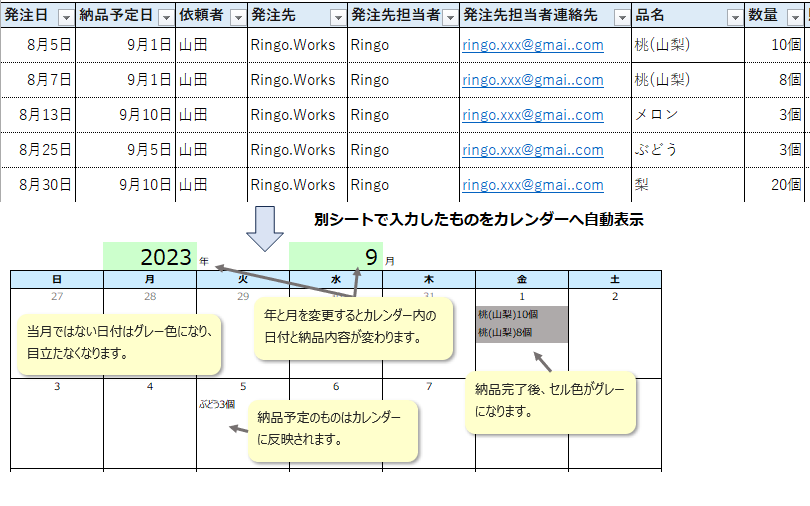Click the large down arrow shape
Image resolution: width=810 pixels, height=506 pixels.
(x=264, y=229)
